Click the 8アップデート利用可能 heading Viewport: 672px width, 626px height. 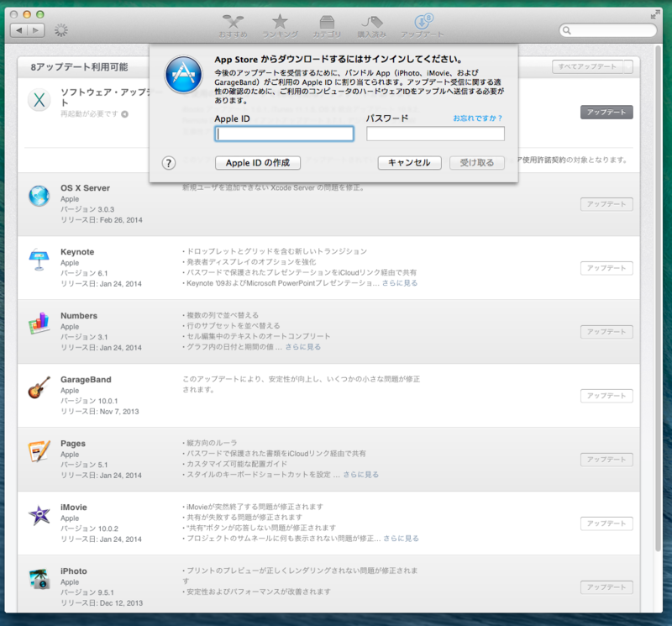[79, 67]
